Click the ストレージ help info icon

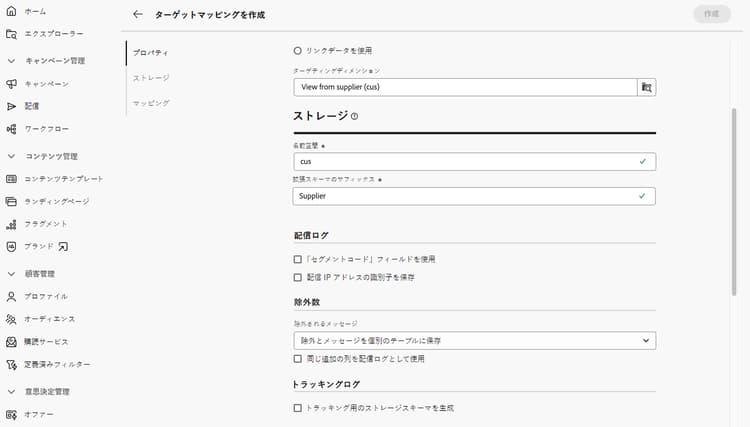[x=355, y=116]
